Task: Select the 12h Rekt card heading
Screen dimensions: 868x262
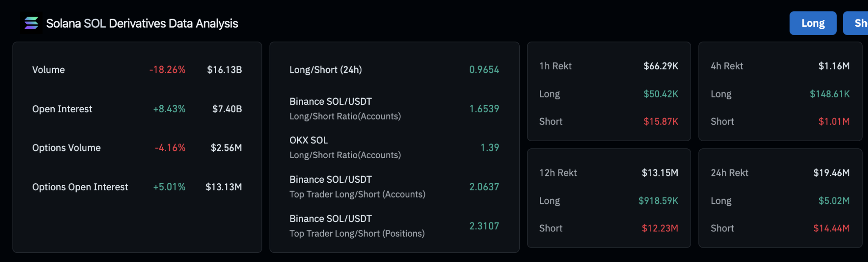Action: pos(558,173)
